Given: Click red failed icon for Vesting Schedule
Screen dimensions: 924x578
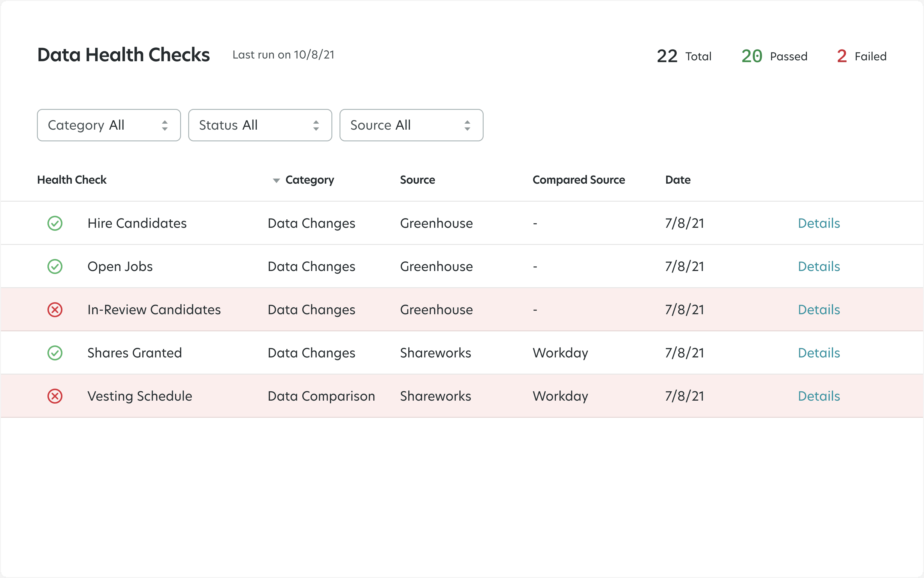Looking at the screenshot, I should point(55,396).
